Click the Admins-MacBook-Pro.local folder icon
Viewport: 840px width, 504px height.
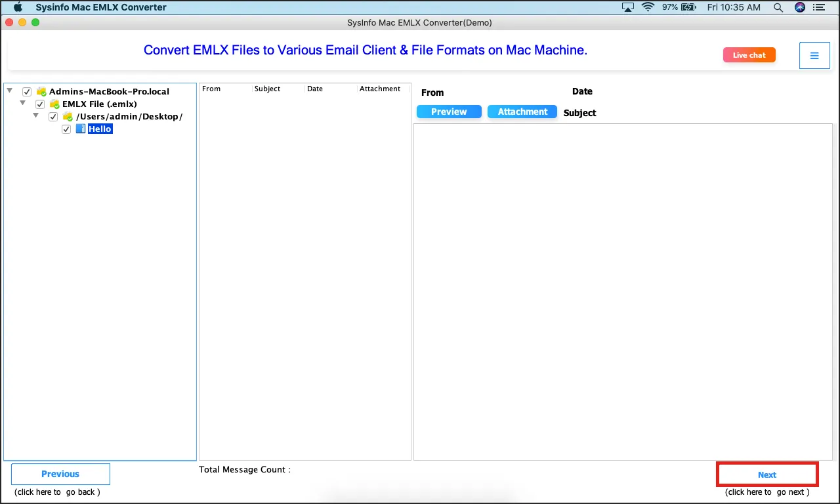41,92
